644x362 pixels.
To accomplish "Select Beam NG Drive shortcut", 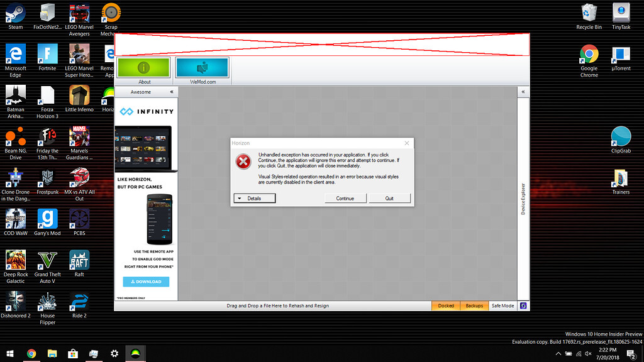I will point(16,143).
